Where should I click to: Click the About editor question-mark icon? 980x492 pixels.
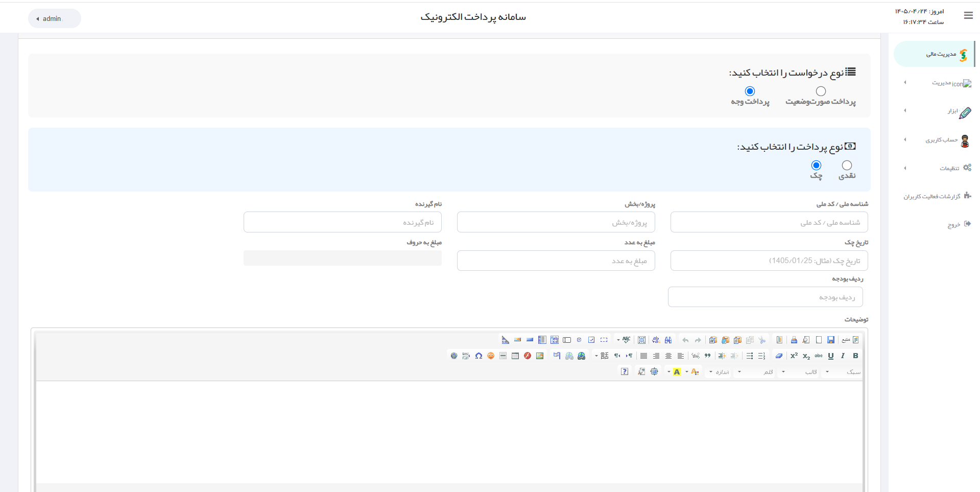tap(625, 372)
